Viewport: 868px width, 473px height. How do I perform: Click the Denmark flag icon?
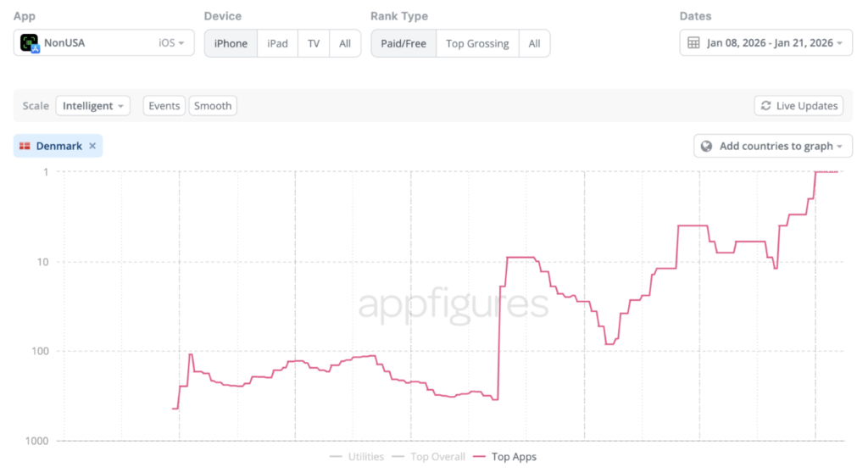pyautogui.click(x=25, y=146)
